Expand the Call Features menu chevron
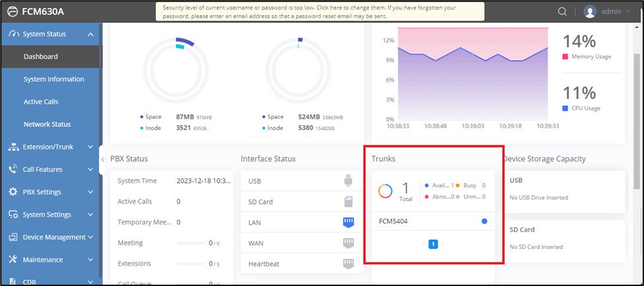This screenshot has width=644, height=286. tap(90, 169)
